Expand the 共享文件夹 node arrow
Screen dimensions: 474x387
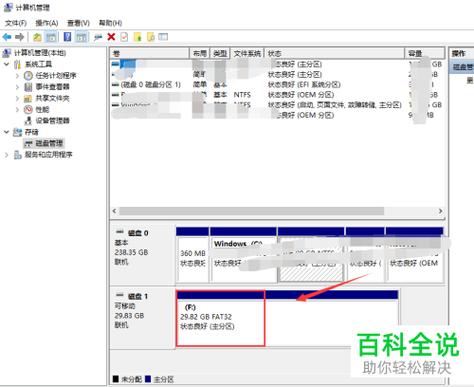click(x=17, y=98)
